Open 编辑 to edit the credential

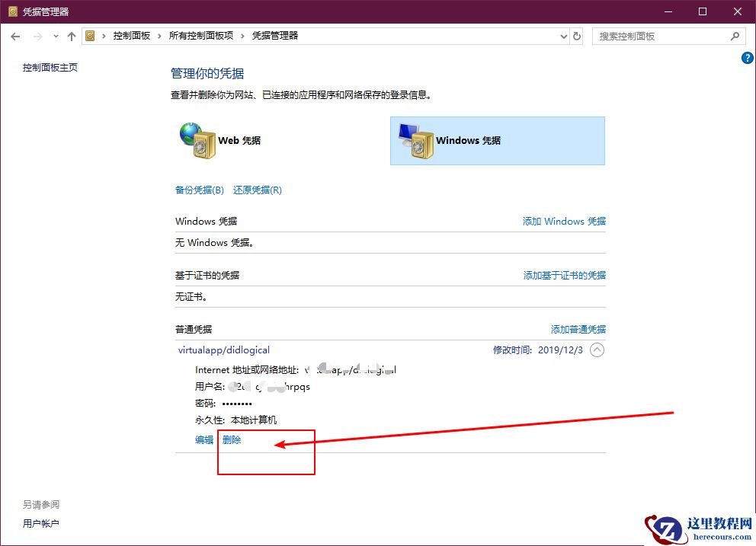click(x=203, y=439)
